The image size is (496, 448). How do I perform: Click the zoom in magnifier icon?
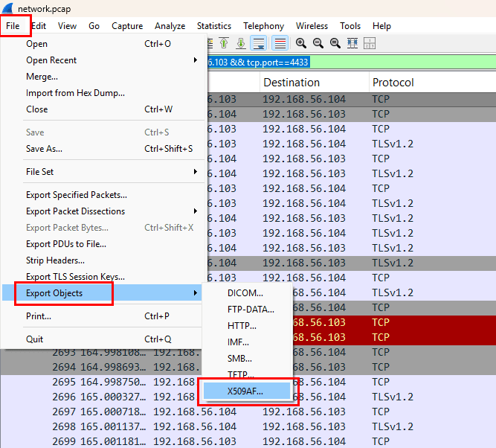[300, 43]
